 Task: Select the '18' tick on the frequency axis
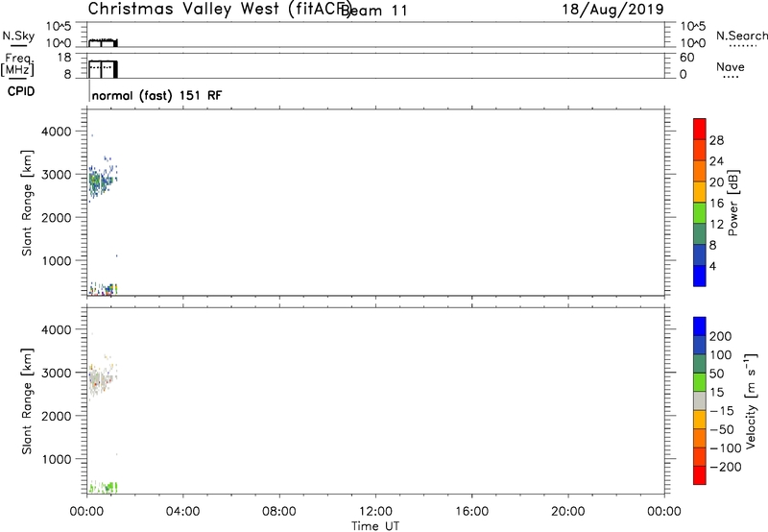tap(64, 58)
